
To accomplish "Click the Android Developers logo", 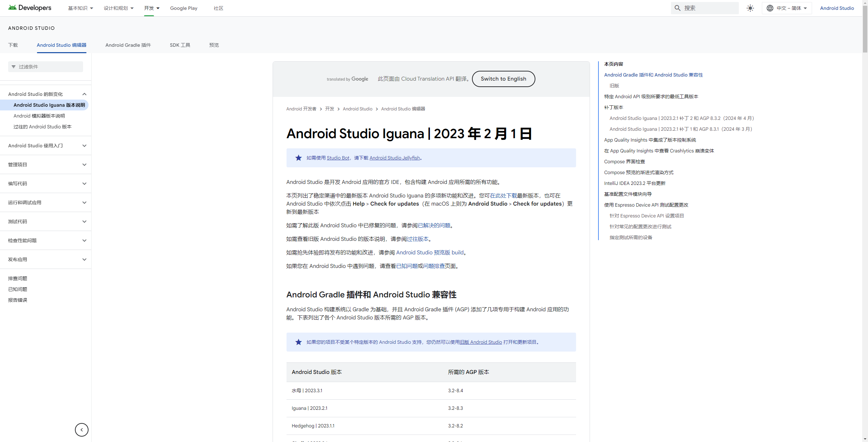I will click(30, 8).
